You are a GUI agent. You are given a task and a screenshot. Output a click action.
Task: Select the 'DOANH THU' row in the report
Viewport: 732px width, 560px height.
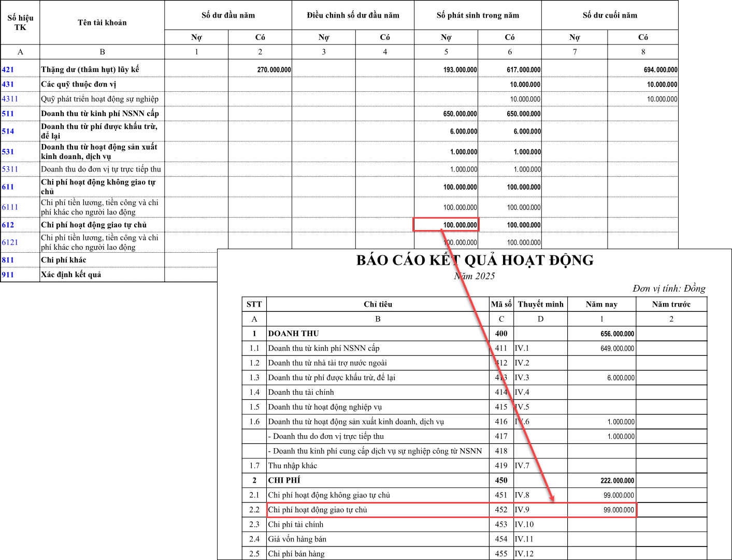coord(294,334)
